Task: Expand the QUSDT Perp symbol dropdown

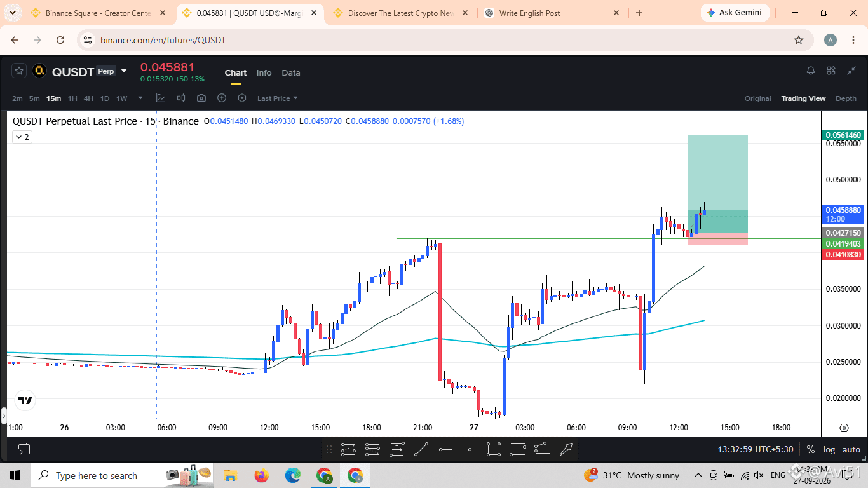Action: (x=124, y=71)
